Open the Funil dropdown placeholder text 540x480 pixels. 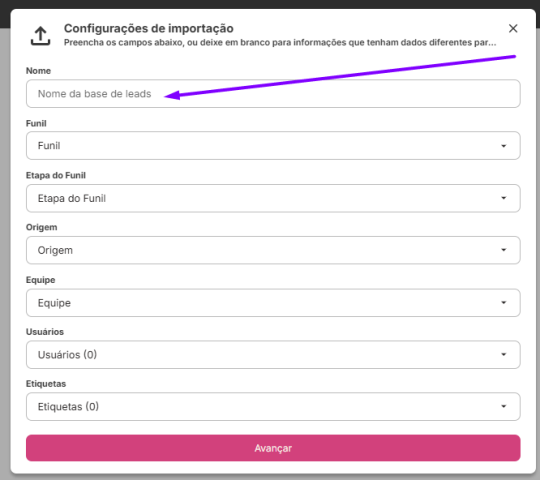[x=49, y=146]
